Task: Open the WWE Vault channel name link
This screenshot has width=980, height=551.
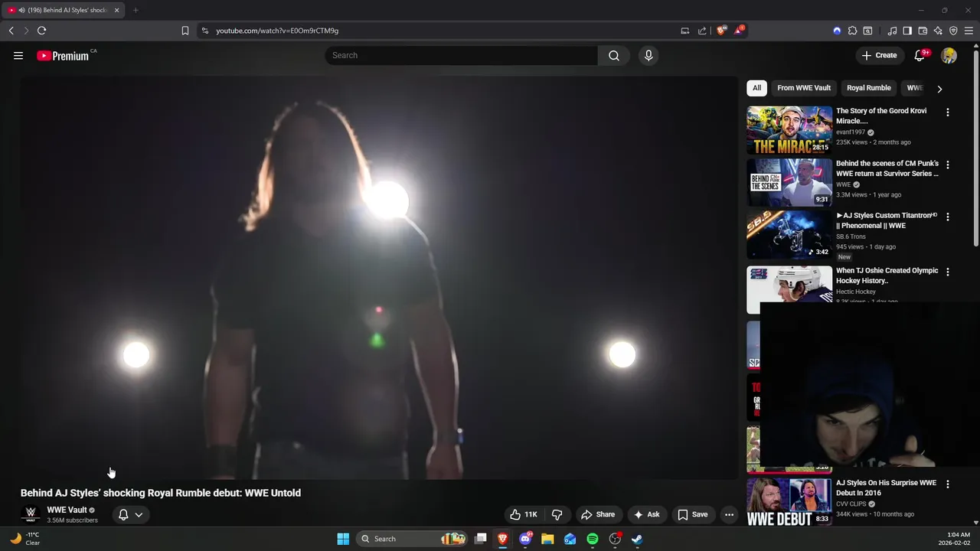Action: tap(67, 510)
